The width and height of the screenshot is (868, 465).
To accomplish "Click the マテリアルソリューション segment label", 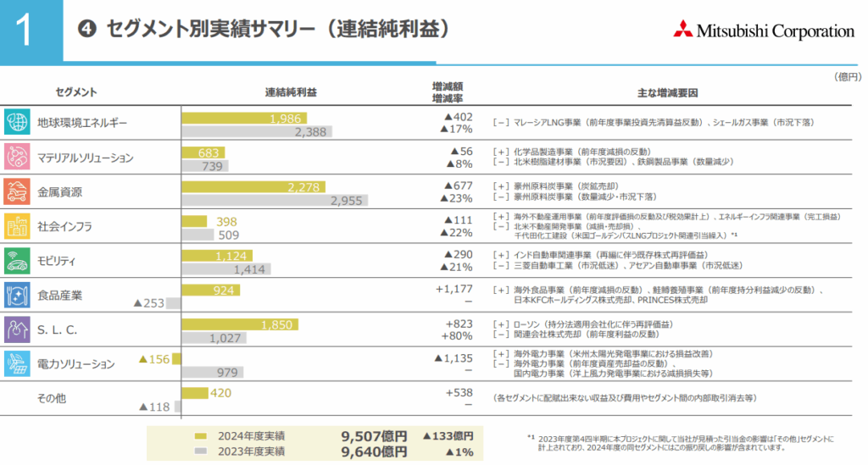I will pyautogui.click(x=86, y=158).
